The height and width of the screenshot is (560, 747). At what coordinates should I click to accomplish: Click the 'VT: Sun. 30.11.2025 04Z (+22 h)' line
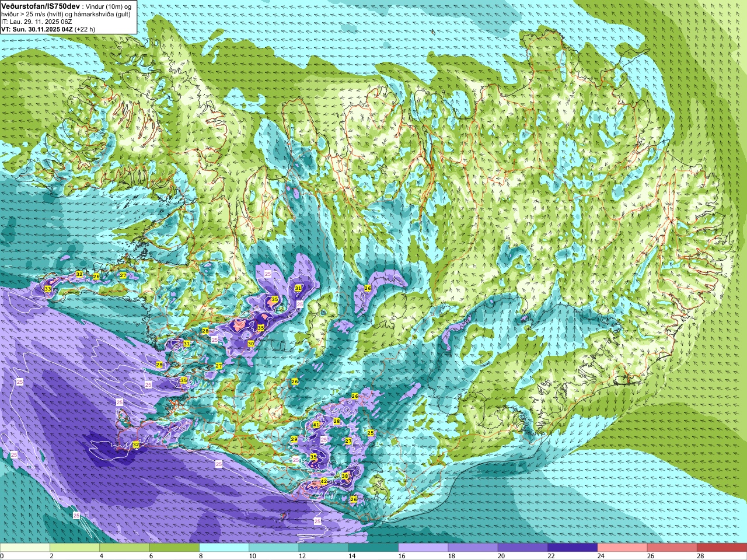pyautogui.click(x=48, y=29)
